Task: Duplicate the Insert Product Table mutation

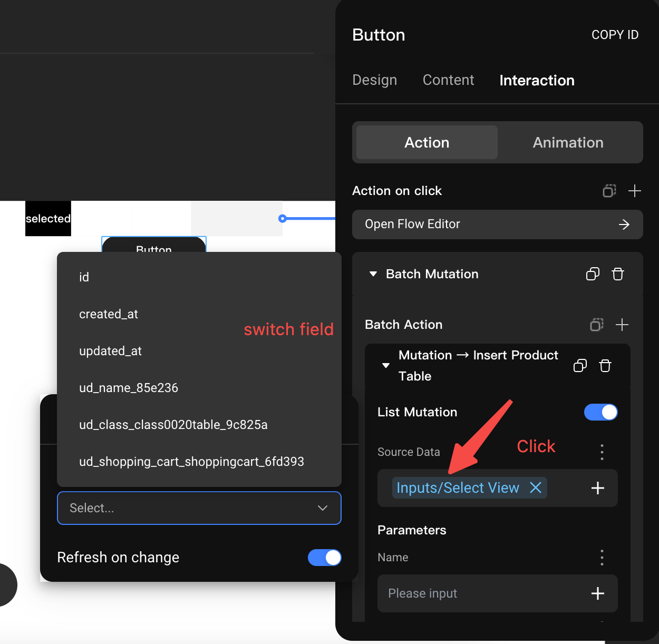Action: (x=580, y=366)
